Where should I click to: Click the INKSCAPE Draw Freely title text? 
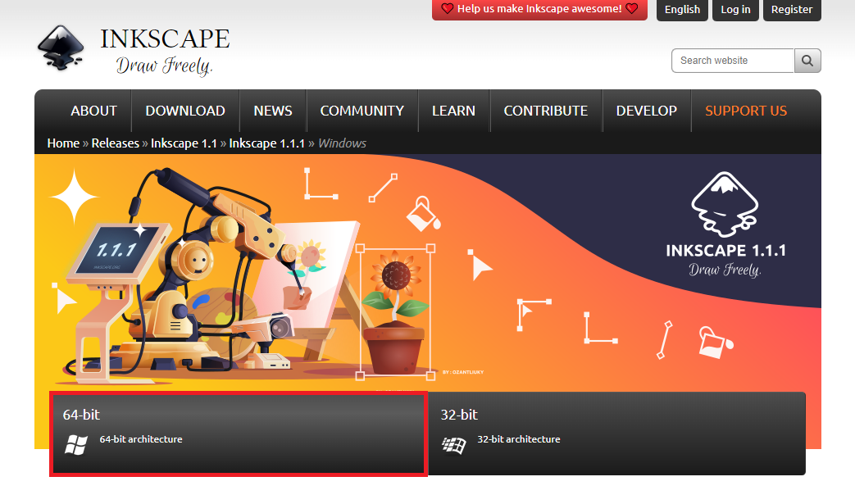click(164, 51)
